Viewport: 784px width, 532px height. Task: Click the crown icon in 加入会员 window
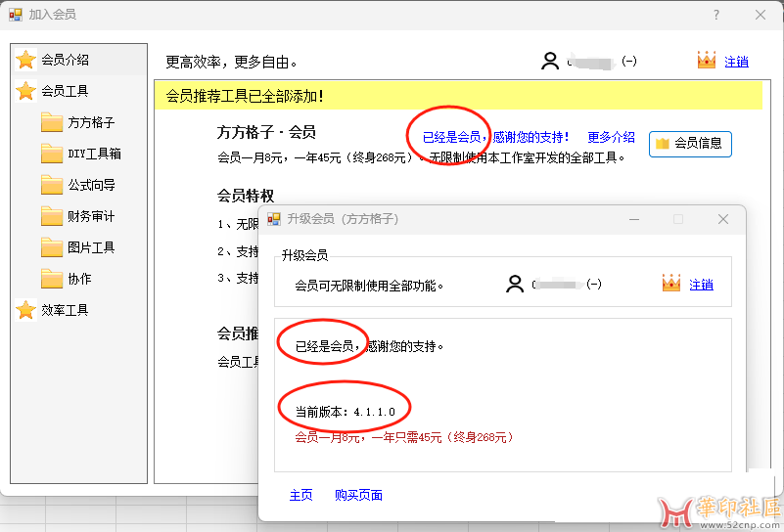pyautogui.click(x=706, y=60)
